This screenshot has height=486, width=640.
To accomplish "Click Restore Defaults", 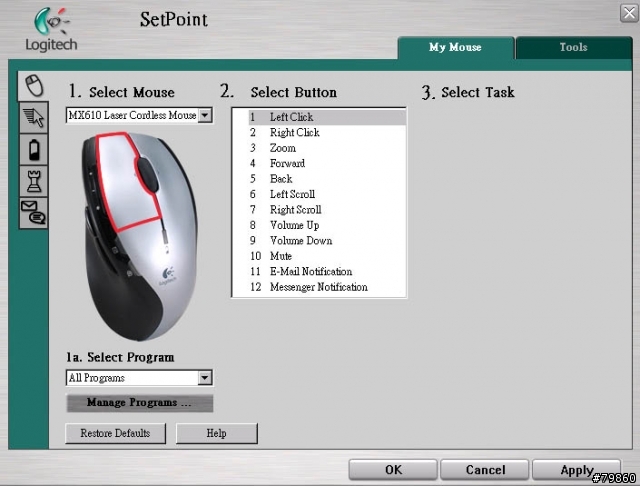I will tap(116, 433).
